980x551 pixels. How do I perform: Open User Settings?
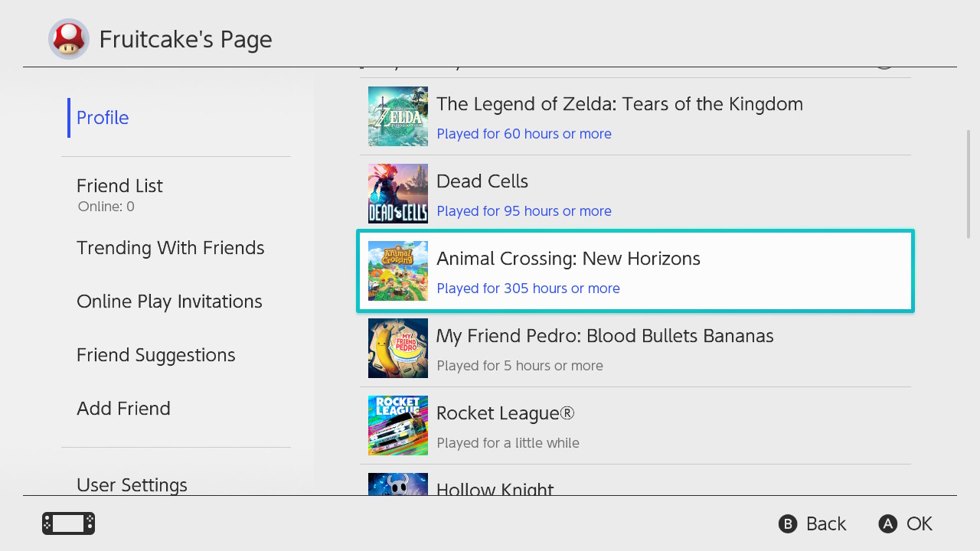(132, 484)
